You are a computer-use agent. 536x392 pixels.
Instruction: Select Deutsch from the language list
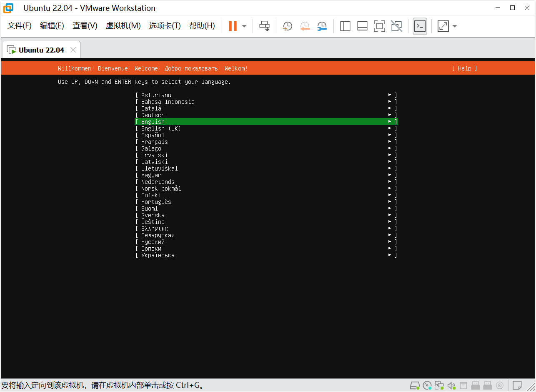pyautogui.click(x=266, y=115)
